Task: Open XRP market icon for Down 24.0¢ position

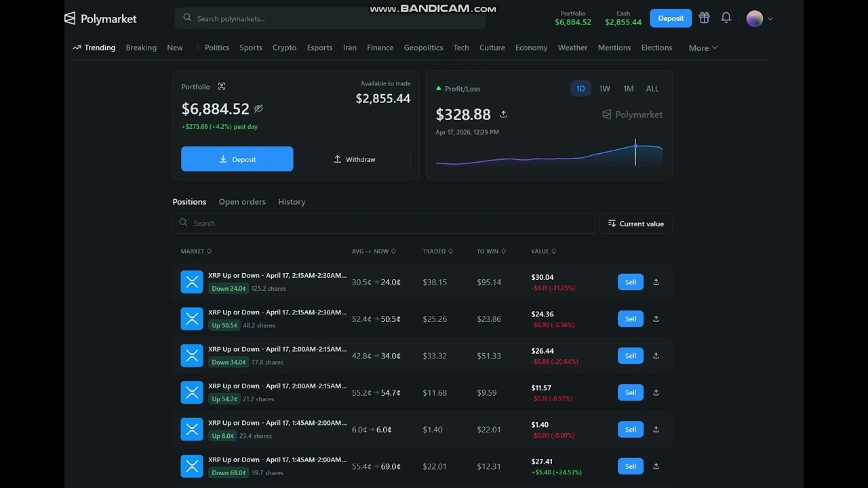Action: point(192,282)
